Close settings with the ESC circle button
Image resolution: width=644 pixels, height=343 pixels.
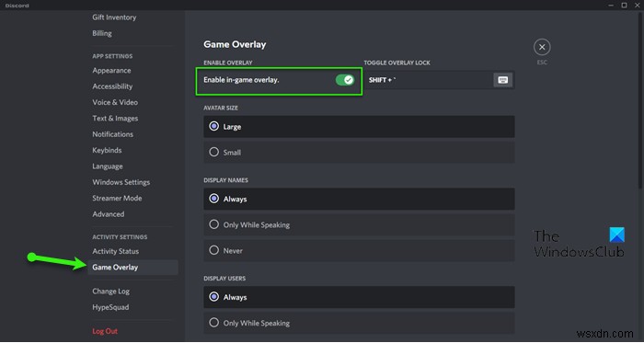coord(542,47)
